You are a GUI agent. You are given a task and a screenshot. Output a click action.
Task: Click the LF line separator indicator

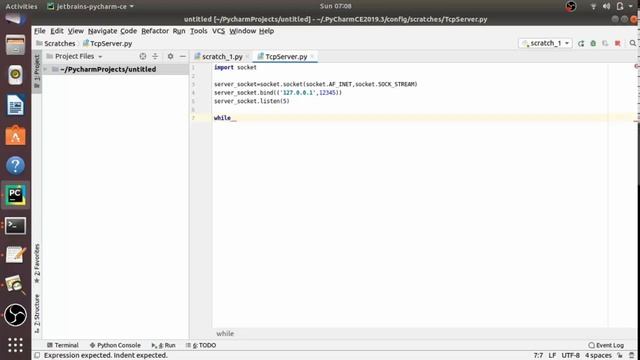552,356
